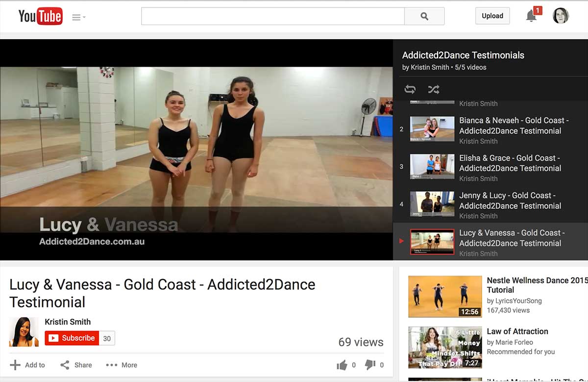Open Nestle Wellness Dance tutorial thumbnail
The image size is (588, 382).
point(445,296)
